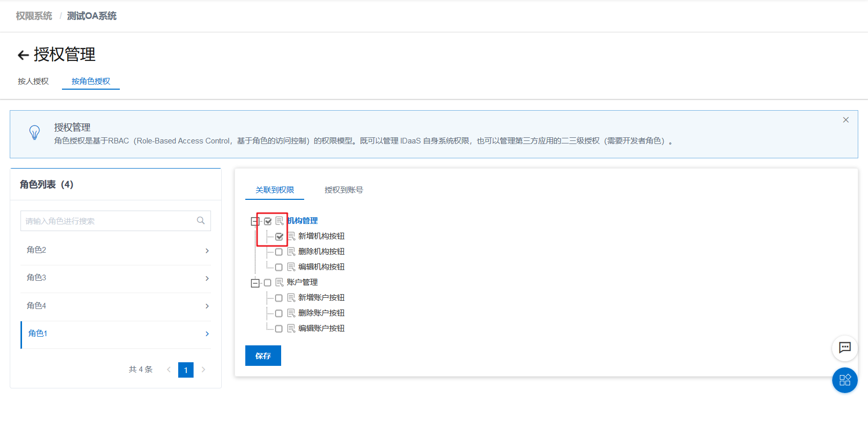Check the 删除账户按钮 checkbox
This screenshot has width=868, height=434.
tap(279, 314)
